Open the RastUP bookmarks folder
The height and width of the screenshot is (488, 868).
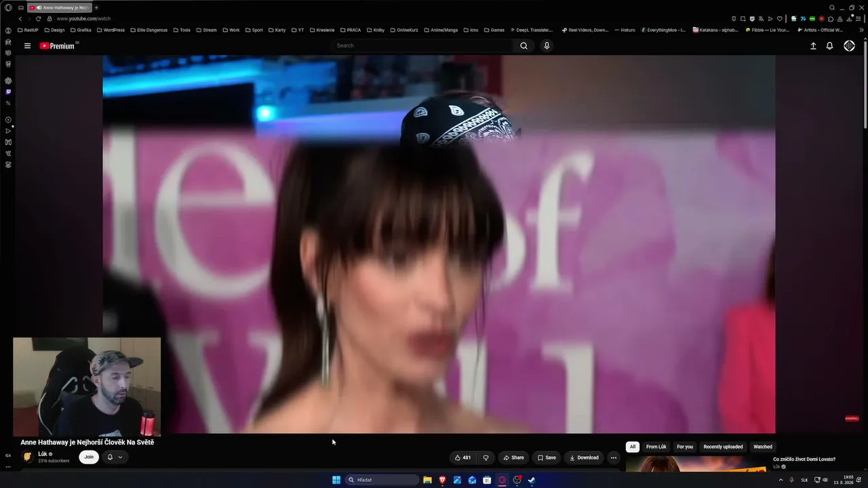[28, 30]
